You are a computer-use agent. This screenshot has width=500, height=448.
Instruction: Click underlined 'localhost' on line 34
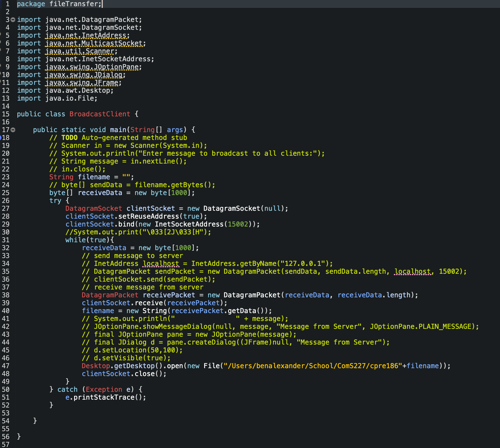(161, 264)
